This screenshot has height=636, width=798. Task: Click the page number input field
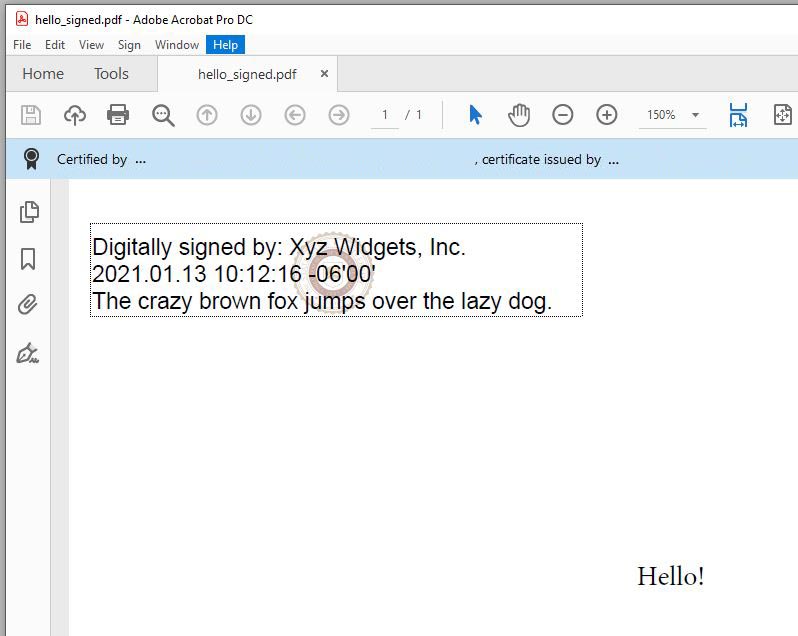385,115
